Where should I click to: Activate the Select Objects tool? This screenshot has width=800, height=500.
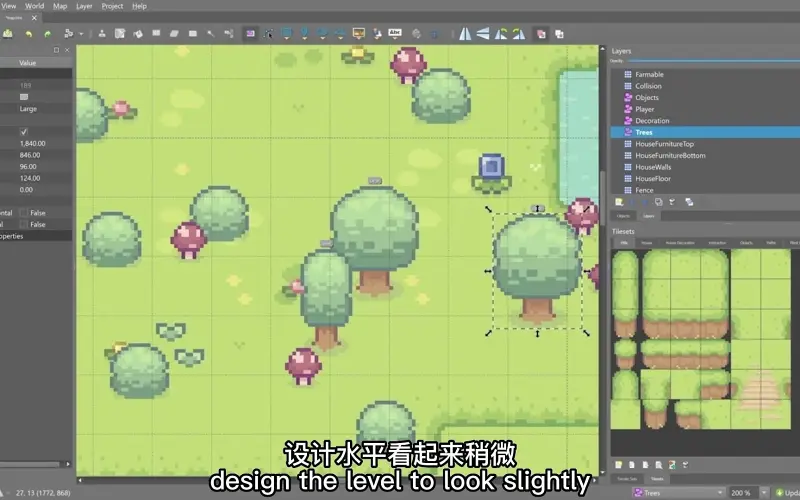[250, 34]
